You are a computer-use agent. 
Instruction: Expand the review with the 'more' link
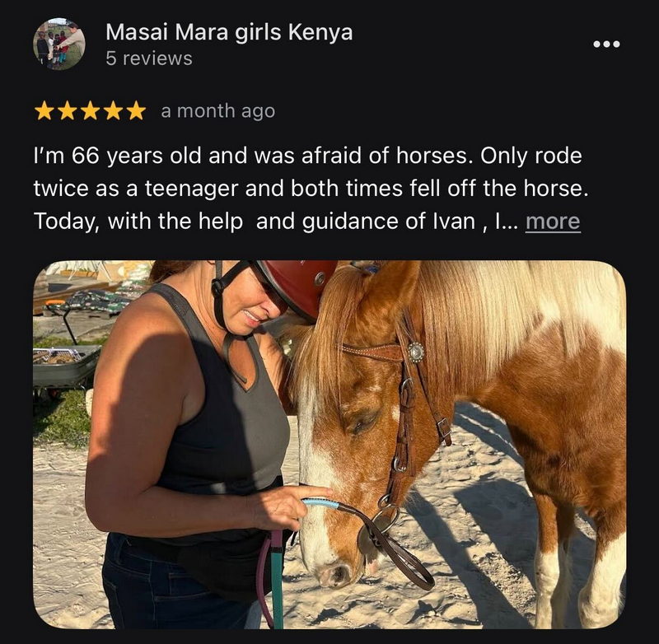[x=553, y=222]
